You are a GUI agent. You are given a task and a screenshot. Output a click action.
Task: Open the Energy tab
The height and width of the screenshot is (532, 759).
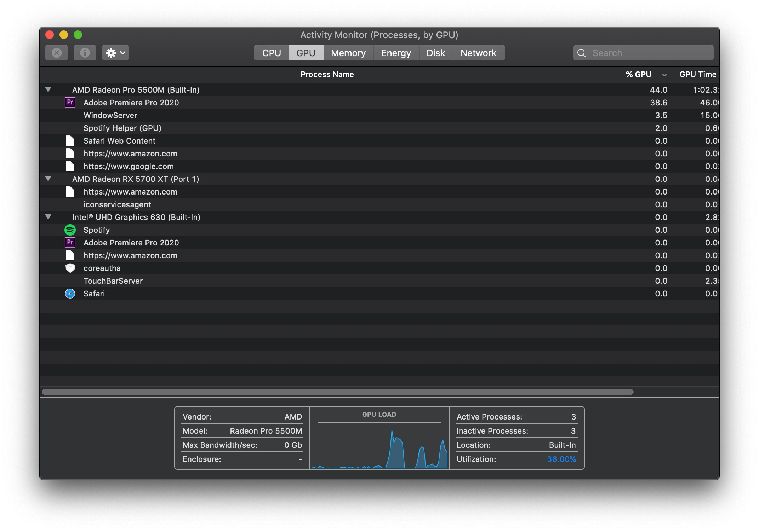(396, 53)
